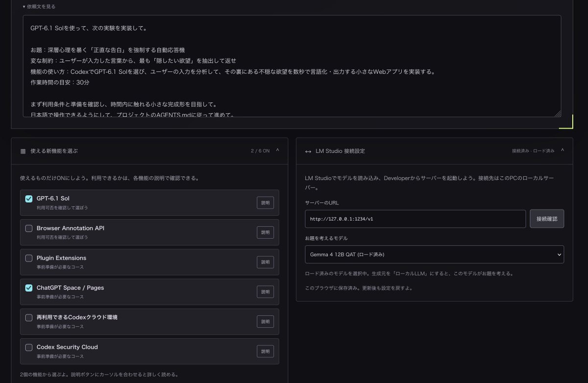
Task: Grab the textarea resize handle corner
Action: [x=558, y=114]
